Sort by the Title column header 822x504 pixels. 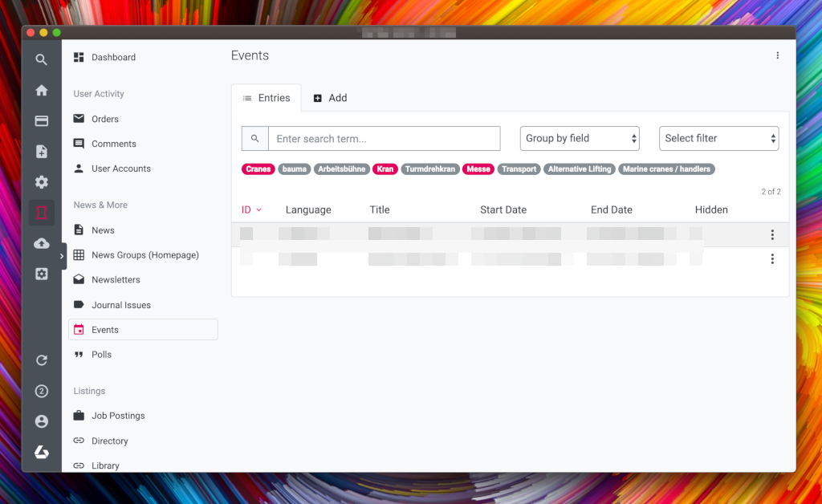point(380,209)
